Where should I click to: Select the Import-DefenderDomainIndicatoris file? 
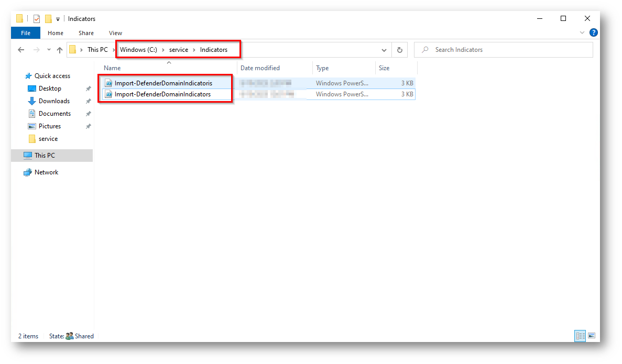coord(163,83)
